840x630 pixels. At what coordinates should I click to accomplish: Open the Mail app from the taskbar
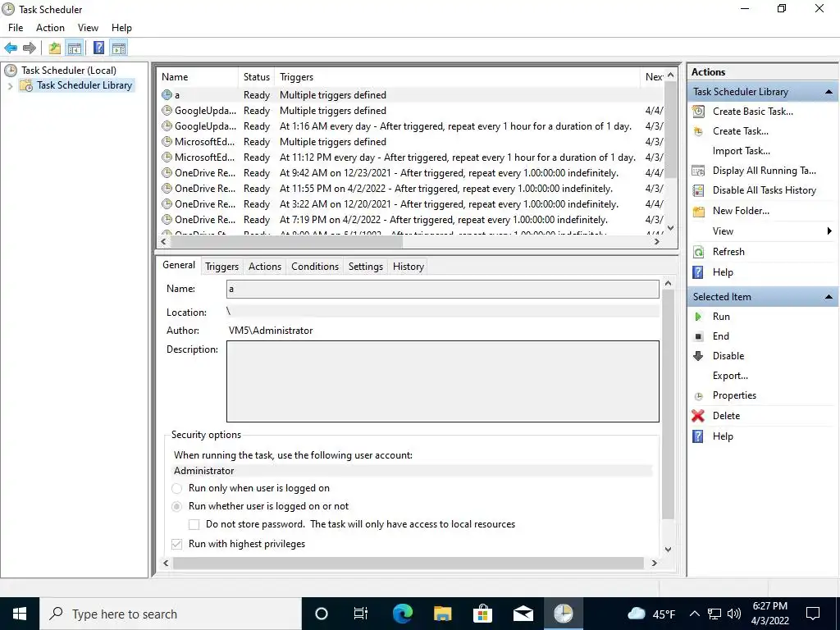click(x=523, y=614)
